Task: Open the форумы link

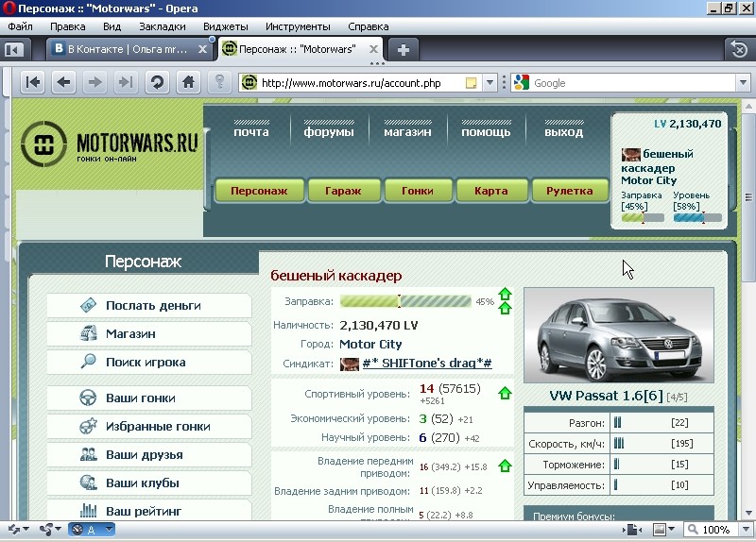Action: click(329, 132)
